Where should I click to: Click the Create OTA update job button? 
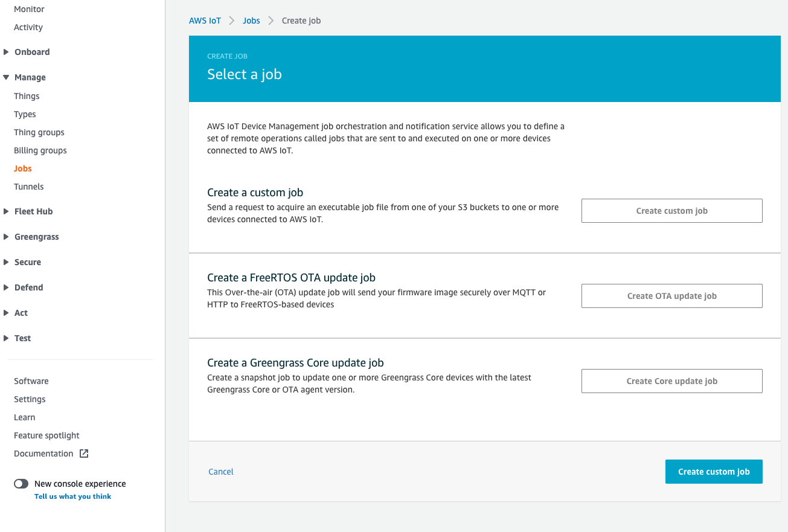click(672, 296)
